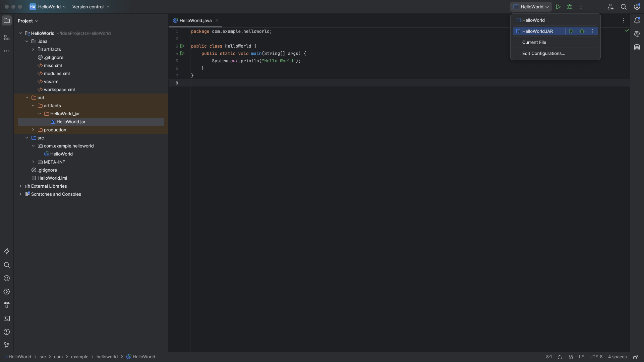The height and width of the screenshot is (362, 644).
Task: Collapse the out folder in project tree
Action: 27,98
